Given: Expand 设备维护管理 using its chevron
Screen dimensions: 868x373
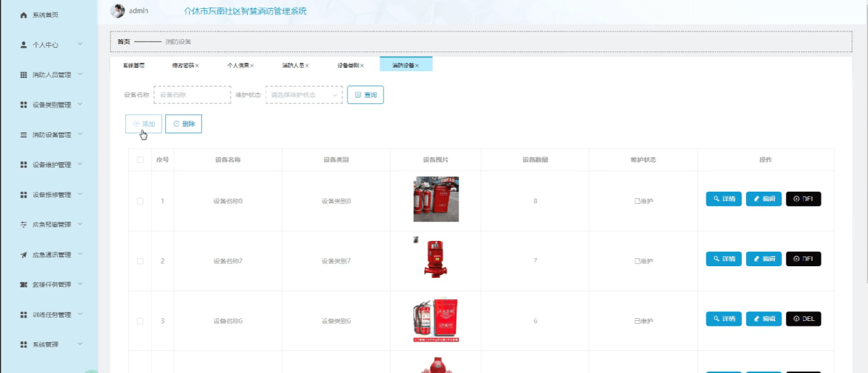Looking at the screenshot, I should tap(80, 164).
